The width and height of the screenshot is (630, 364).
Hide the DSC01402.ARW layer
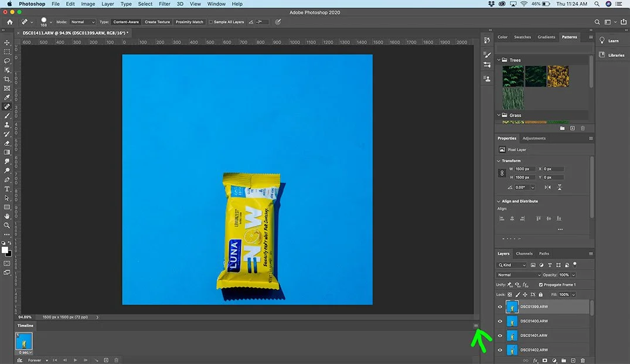(x=500, y=350)
